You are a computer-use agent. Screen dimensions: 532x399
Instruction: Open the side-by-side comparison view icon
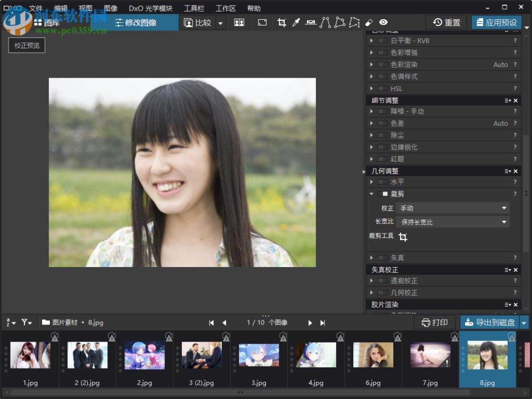point(238,22)
